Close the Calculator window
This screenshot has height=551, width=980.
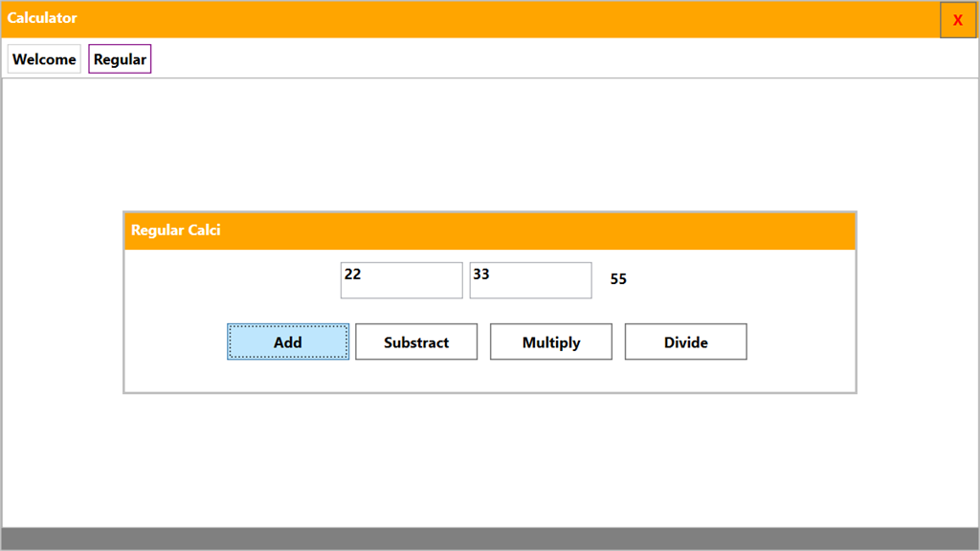click(x=958, y=19)
